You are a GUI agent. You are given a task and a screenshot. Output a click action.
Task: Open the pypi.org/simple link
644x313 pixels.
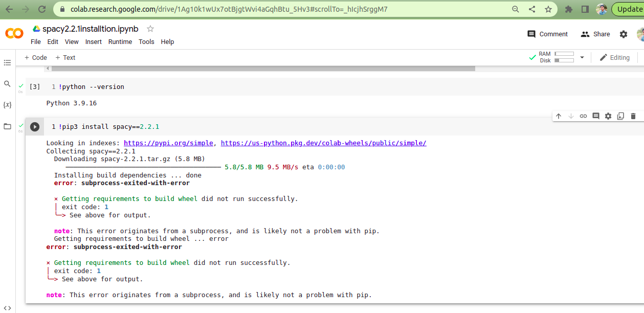168,143
